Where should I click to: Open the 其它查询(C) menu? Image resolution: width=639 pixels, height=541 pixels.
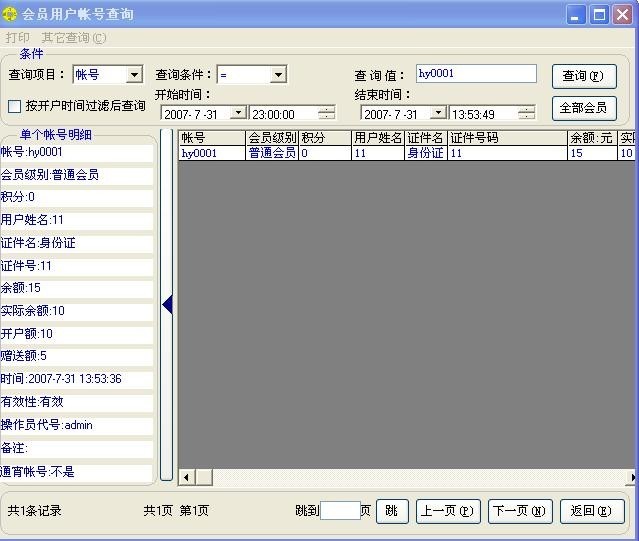[x=74, y=38]
